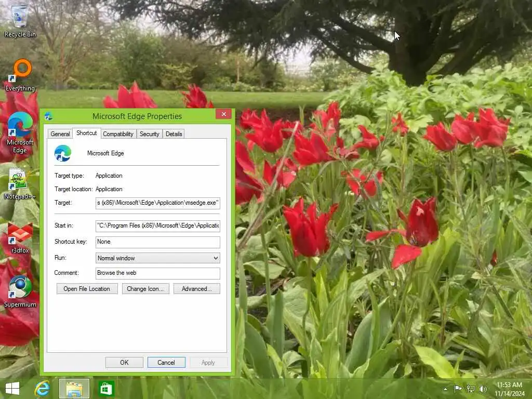The image size is (532, 399).
Task: Click the Change Icon button
Action: tap(145, 289)
